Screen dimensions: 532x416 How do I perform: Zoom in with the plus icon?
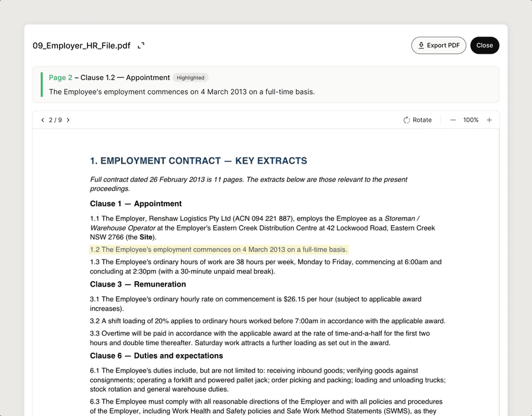tap(489, 120)
